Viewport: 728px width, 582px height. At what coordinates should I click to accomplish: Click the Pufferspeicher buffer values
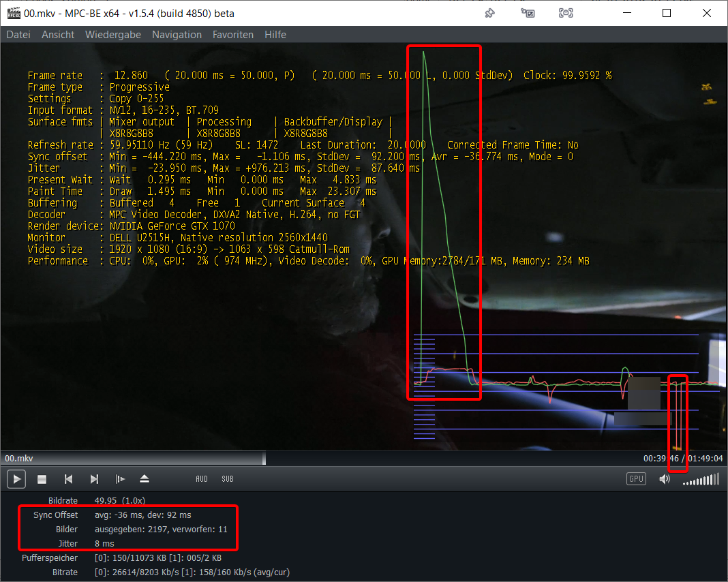158,558
